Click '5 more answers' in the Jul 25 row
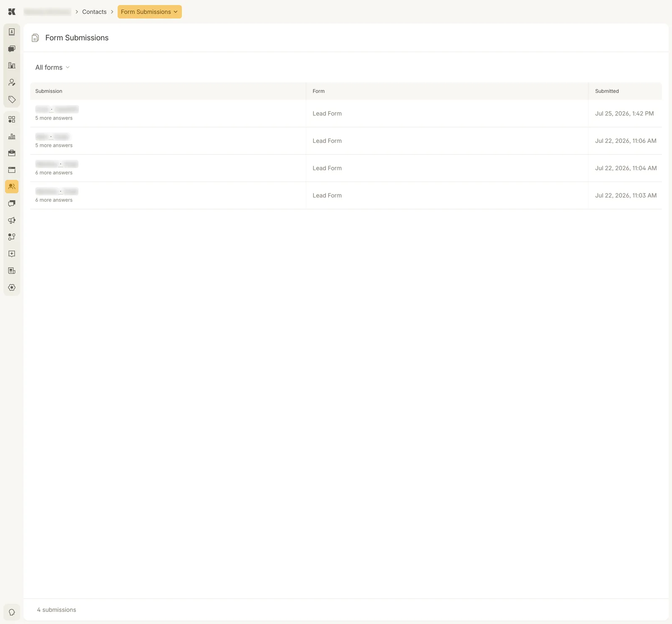 [x=54, y=118]
